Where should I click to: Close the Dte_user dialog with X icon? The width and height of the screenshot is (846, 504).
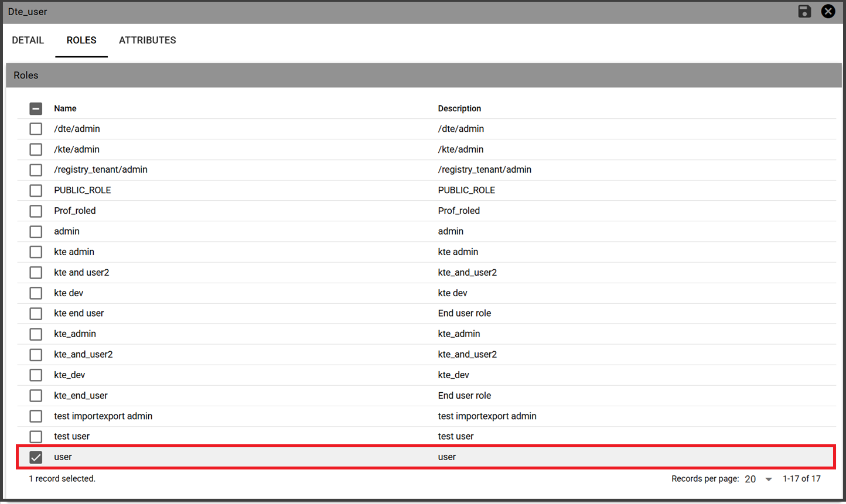(x=828, y=11)
